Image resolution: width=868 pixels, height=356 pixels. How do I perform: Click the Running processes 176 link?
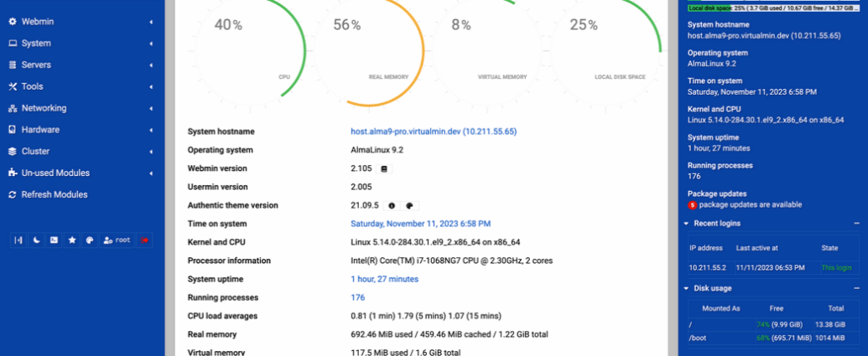pyautogui.click(x=357, y=297)
